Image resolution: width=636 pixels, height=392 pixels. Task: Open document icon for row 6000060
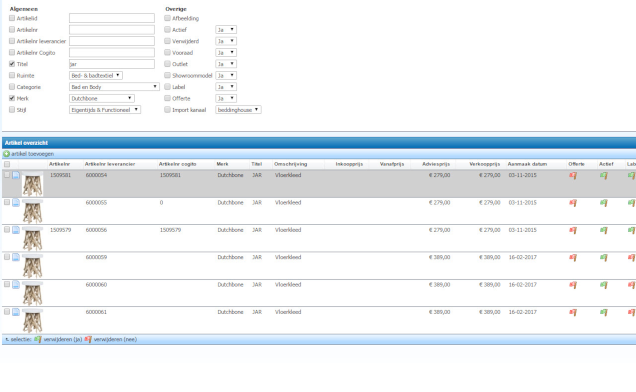click(16, 284)
